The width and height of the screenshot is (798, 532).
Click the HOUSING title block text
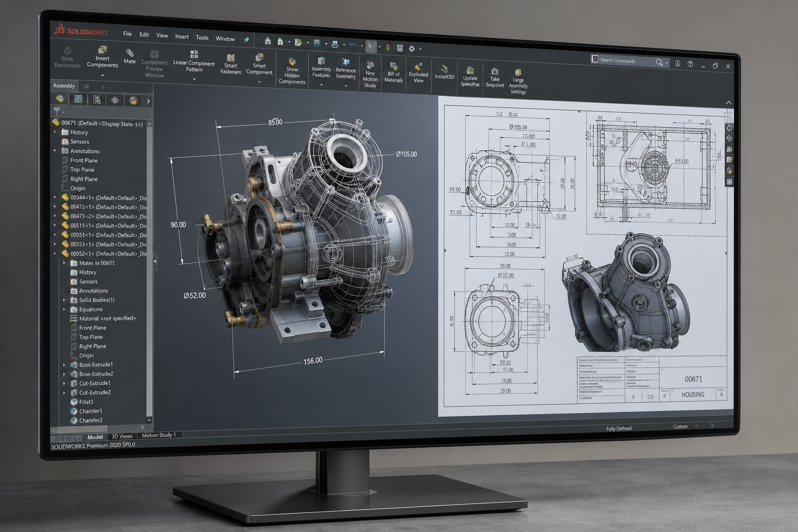pyautogui.click(x=693, y=395)
